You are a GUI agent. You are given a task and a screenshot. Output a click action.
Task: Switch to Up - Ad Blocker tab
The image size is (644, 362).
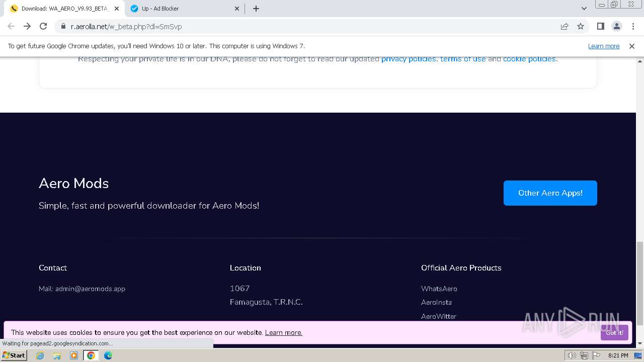(184, 9)
